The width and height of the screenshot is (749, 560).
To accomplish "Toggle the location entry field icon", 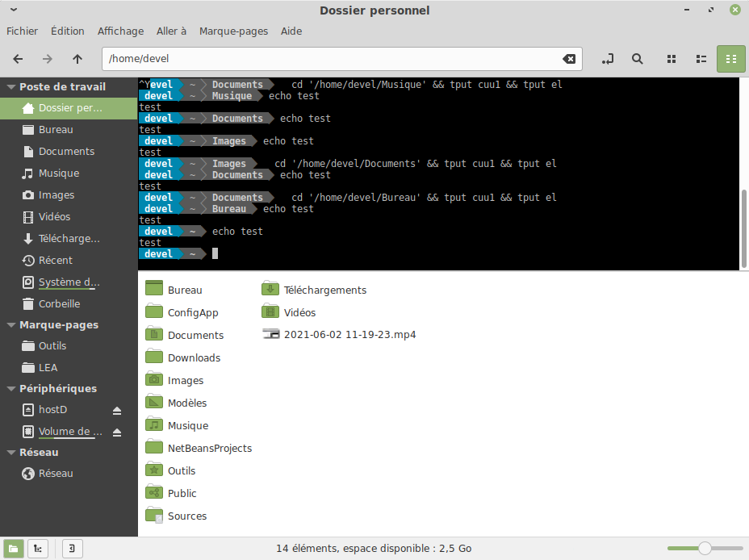I will tap(607, 58).
